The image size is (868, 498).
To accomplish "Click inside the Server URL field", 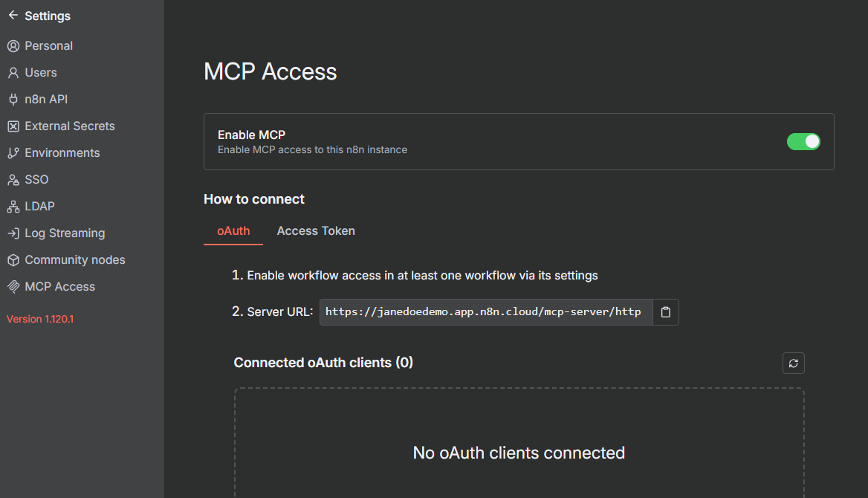I will pyautogui.click(x=483, y=311).
